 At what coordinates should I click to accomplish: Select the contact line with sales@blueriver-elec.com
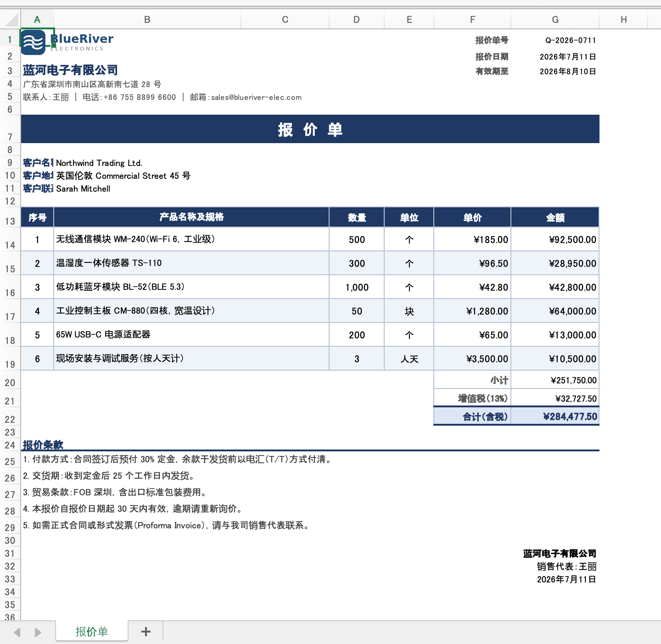[162, 97]
